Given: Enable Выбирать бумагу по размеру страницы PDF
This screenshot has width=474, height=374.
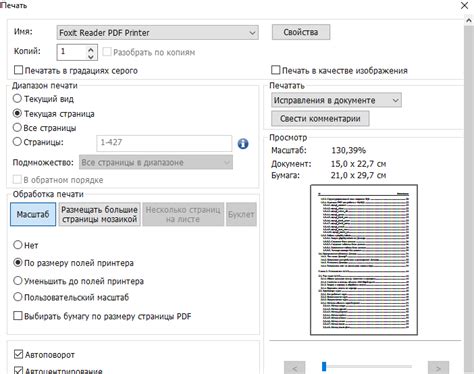Looking at the screenshot, I should click(x=18, y=316).
